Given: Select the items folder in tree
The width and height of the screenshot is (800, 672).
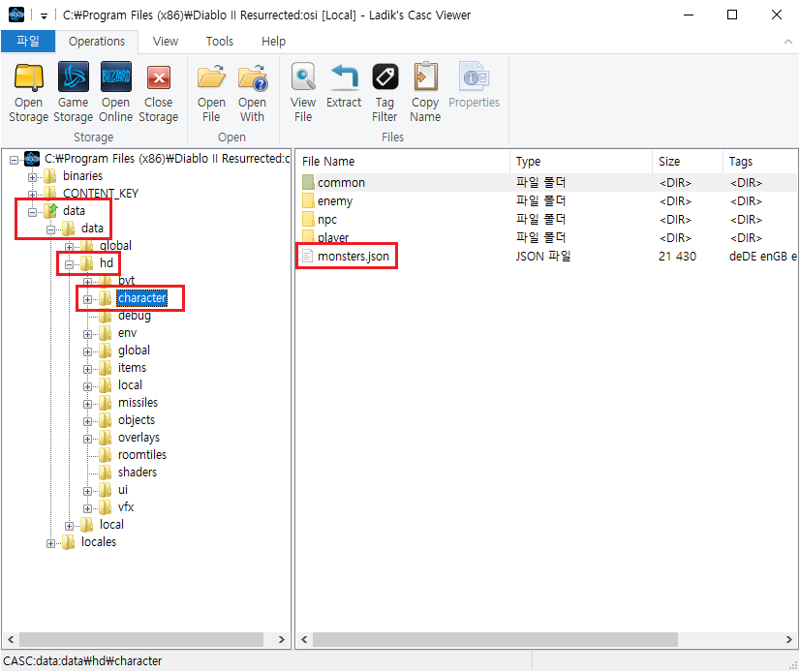Looking at the screenshot, I should pyautogui.click(x=132, y=367).
